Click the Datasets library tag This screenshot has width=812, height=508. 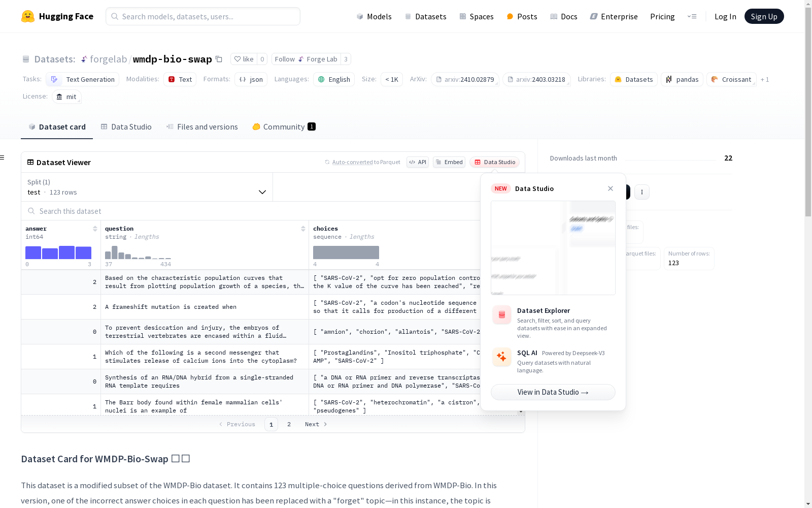coord(634,79)
